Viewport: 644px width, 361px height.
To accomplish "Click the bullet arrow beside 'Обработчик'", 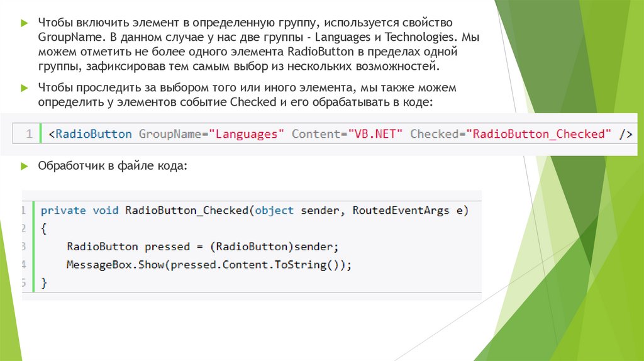I will click(25, 166).
